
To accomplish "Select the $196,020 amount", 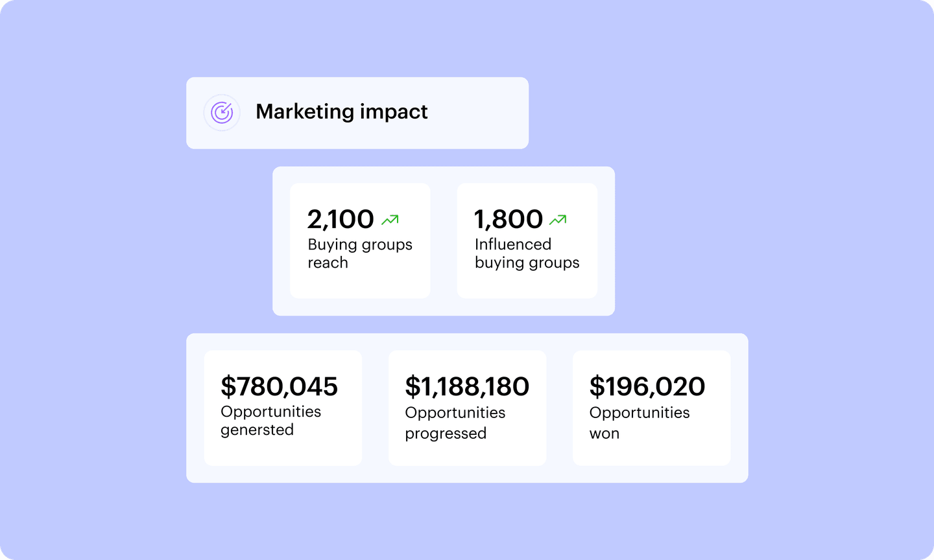I will click(x=647, y=386).
